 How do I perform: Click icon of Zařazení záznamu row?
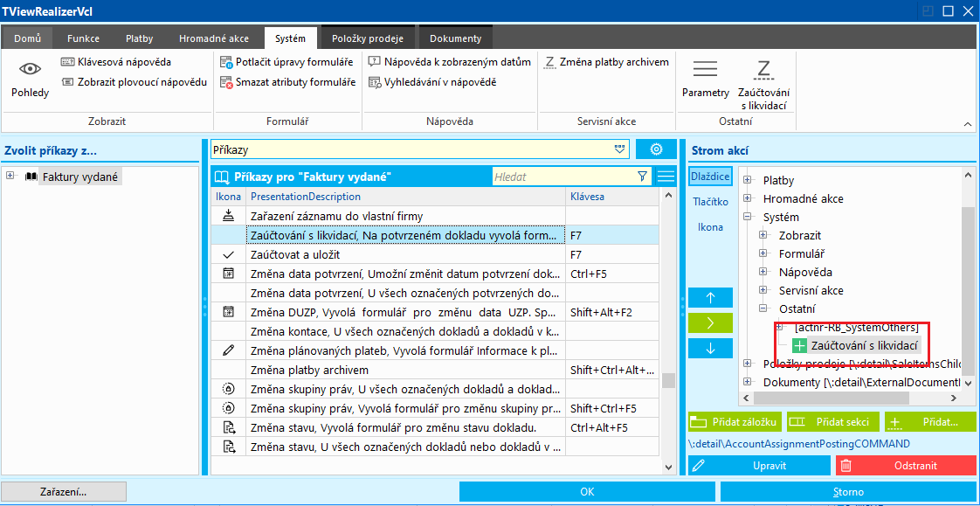[228, 216]
